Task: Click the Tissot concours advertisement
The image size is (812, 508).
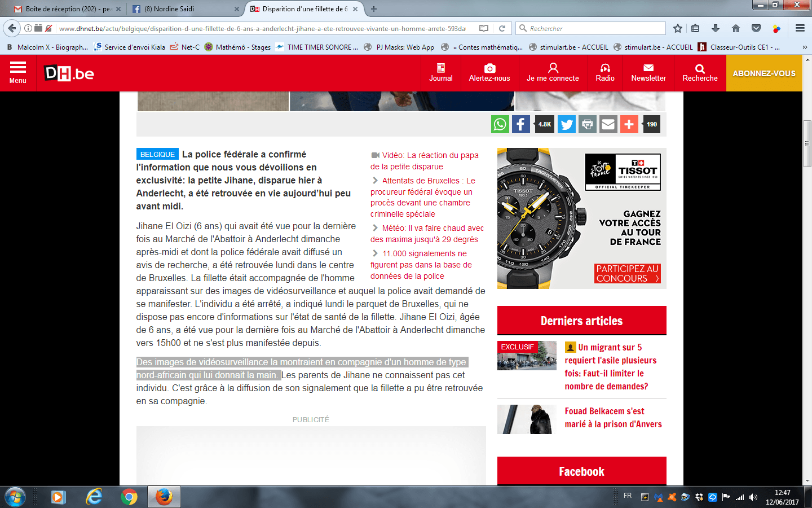Action: click(581, 218)
